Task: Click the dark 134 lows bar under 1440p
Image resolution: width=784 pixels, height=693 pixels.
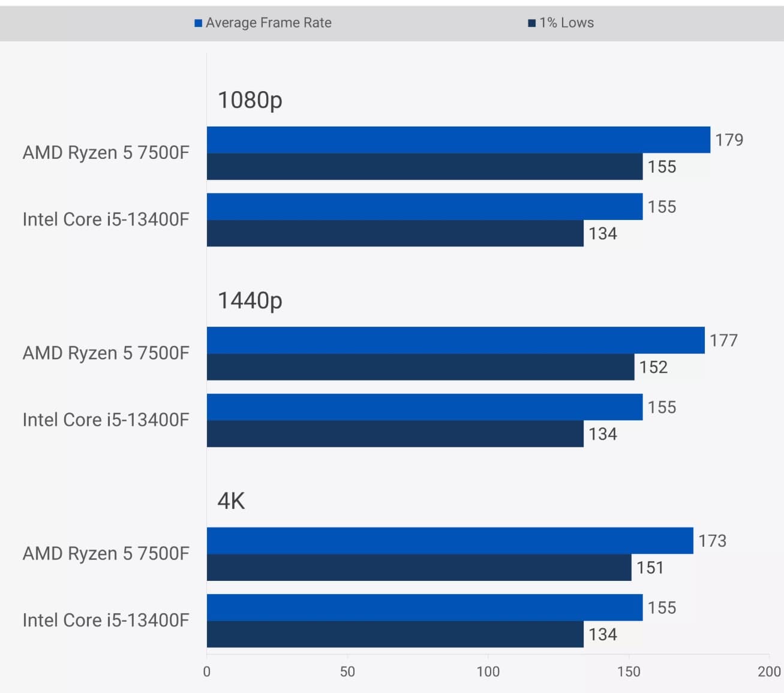Action: pyautogui.click(x=390, y=433)
